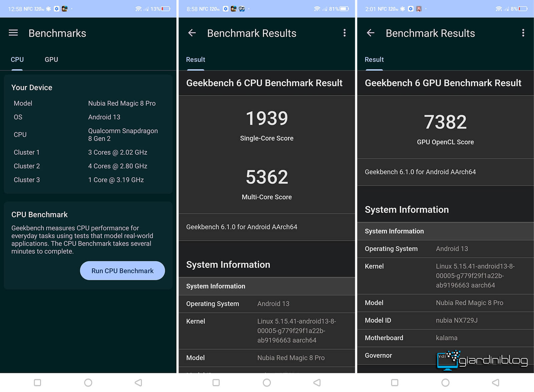Tap the Your Device card heading

(x=32, y=87)
